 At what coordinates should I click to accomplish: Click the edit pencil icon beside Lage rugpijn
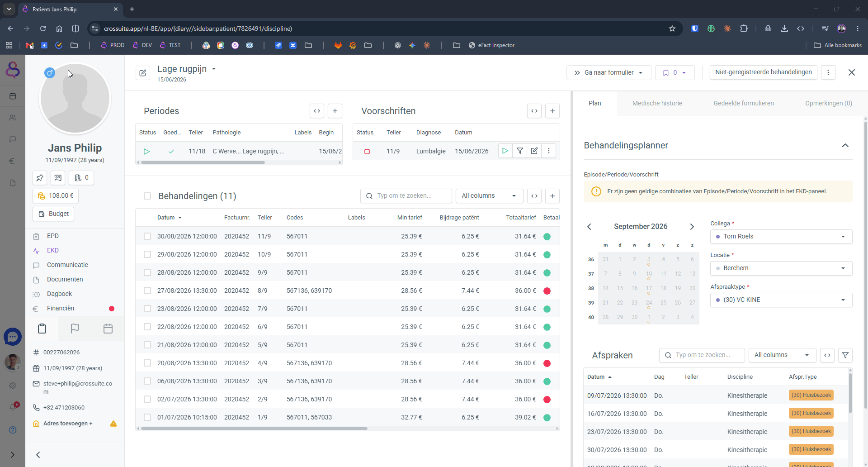143,73
